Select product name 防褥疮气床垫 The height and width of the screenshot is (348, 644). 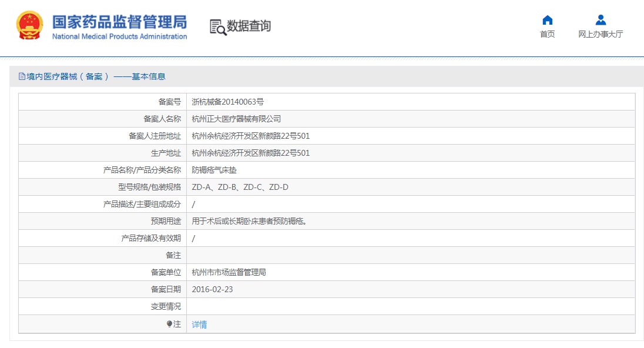pos(214,170)
